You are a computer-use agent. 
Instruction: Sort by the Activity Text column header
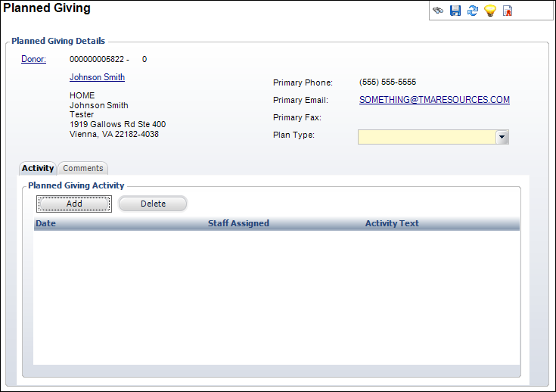(392, 223)
